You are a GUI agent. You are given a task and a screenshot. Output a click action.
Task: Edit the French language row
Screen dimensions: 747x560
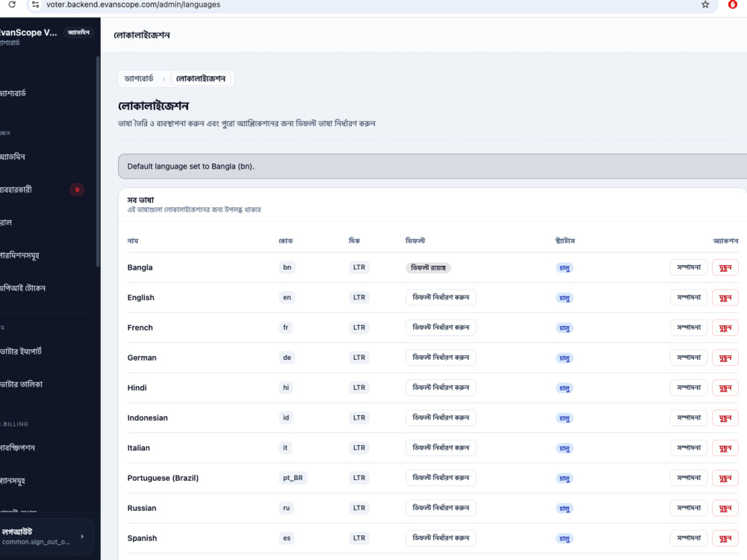(x=689, y=328)
